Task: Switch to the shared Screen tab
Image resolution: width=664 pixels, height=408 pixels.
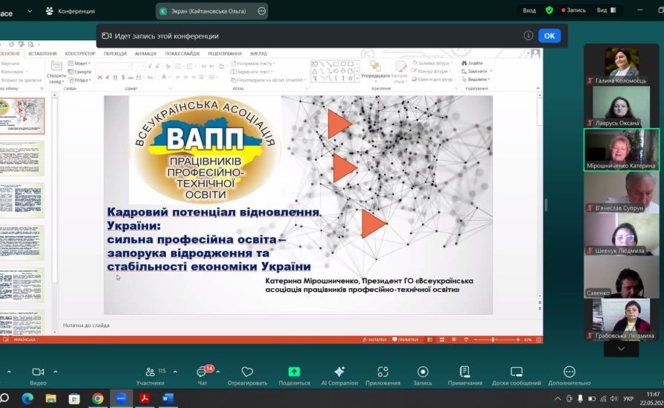Action: click(212, 11)
